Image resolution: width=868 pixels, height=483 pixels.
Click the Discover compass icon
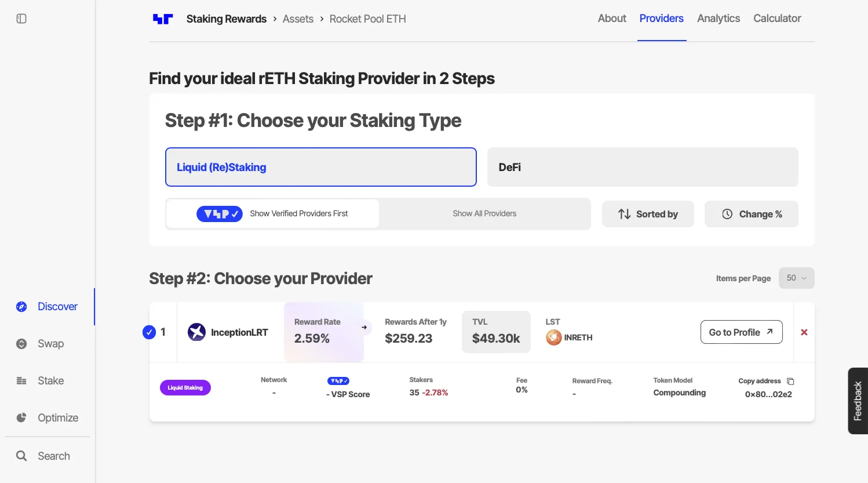[21, 307]
